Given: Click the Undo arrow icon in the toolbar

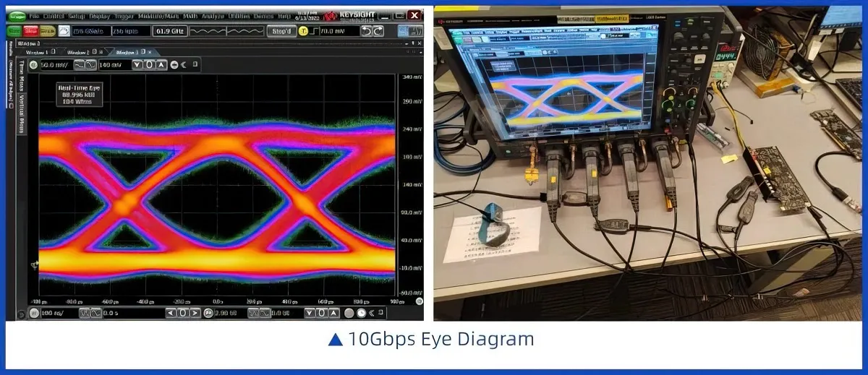Looking at the screenshot, I should [367, 31].
